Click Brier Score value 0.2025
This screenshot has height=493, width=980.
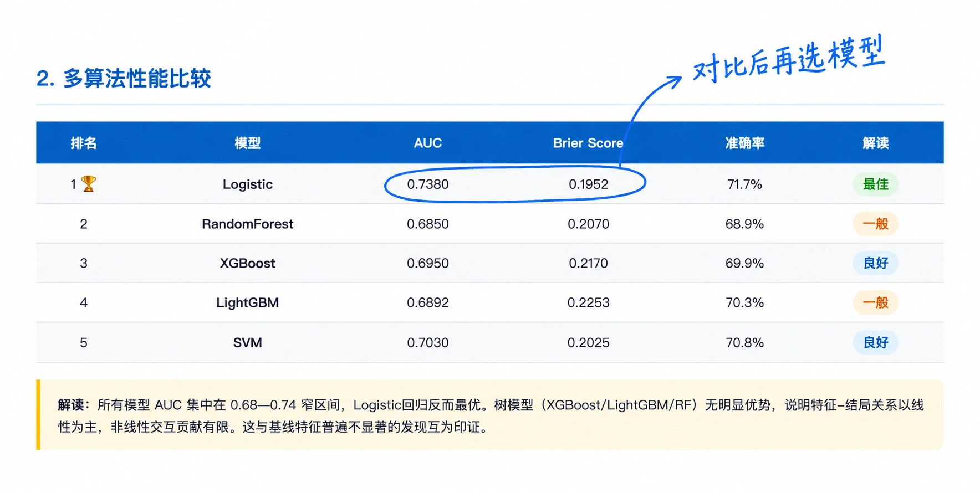pyautogui.click(x=589, y=343)
